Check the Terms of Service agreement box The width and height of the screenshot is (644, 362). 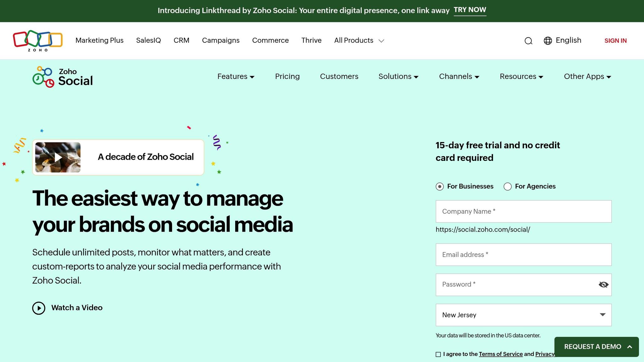(438, 354)
